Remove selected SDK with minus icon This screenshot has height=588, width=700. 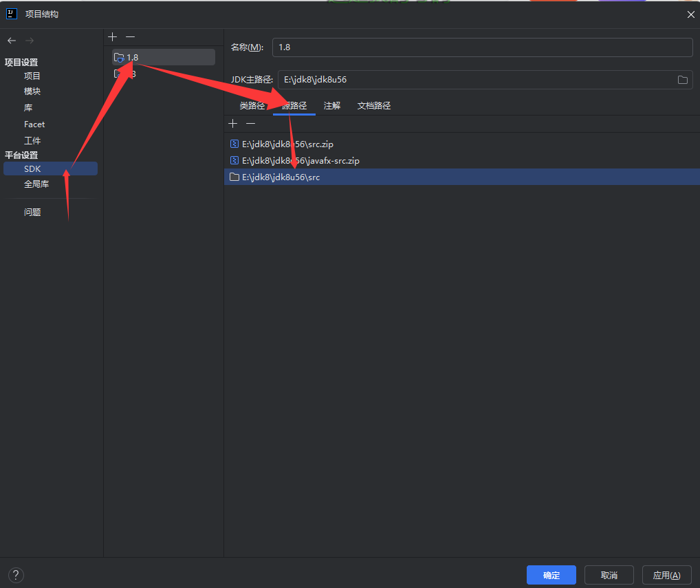(x=131, y=36)
